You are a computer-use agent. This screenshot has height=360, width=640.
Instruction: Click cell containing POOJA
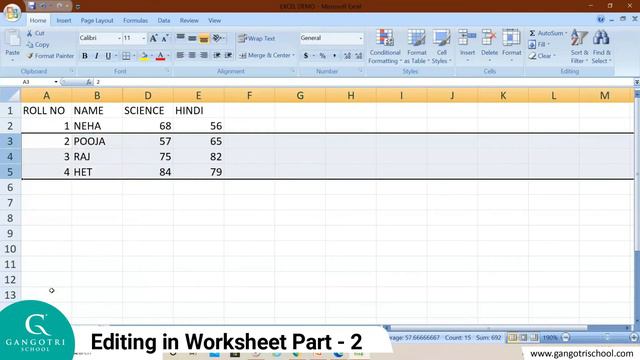(97, 141)
